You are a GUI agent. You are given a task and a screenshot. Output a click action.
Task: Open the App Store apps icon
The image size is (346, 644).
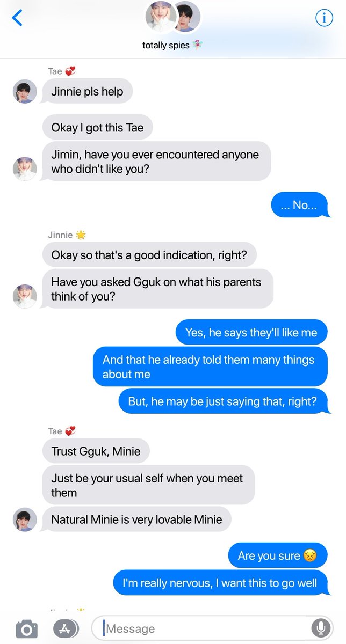66,628
